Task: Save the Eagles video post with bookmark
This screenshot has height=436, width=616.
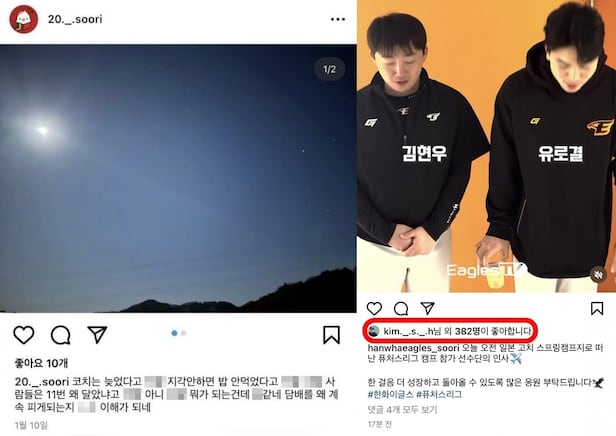Action: point(597,308)
